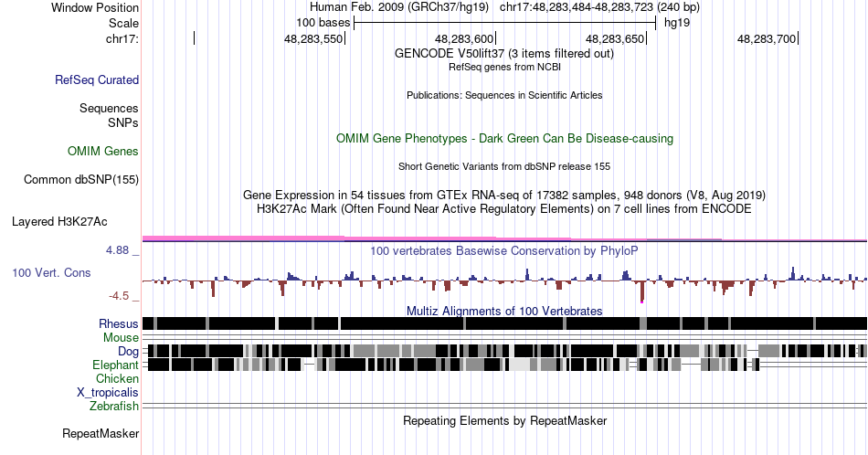Click the Dog alignment block row
The image size is (868, 455).
coord(504,351)
